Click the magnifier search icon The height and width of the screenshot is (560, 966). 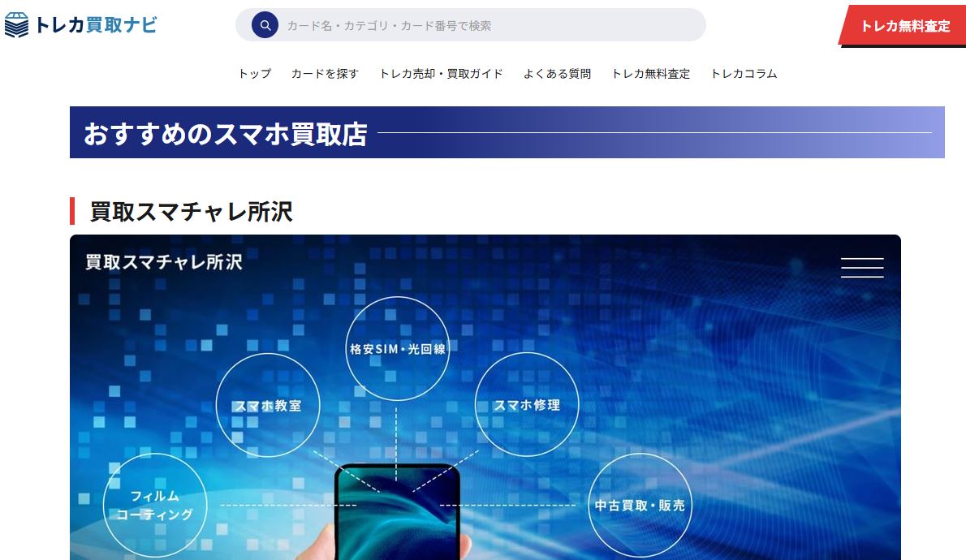[265, 25]
